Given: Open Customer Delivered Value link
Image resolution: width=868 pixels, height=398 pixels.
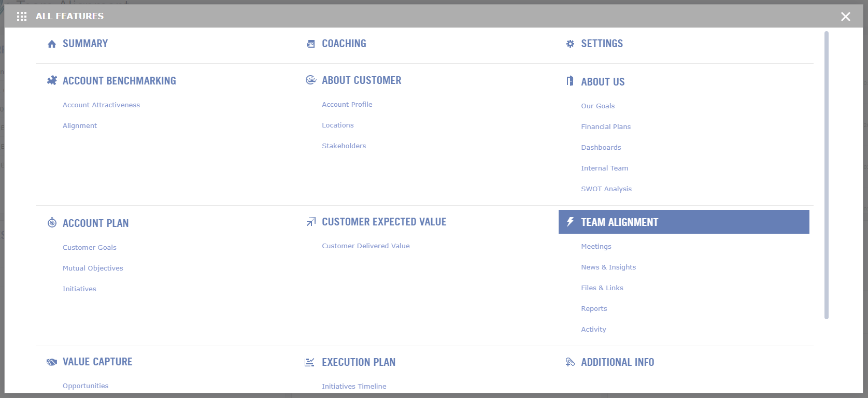Looking at the screenshot, I should [366, 246].
